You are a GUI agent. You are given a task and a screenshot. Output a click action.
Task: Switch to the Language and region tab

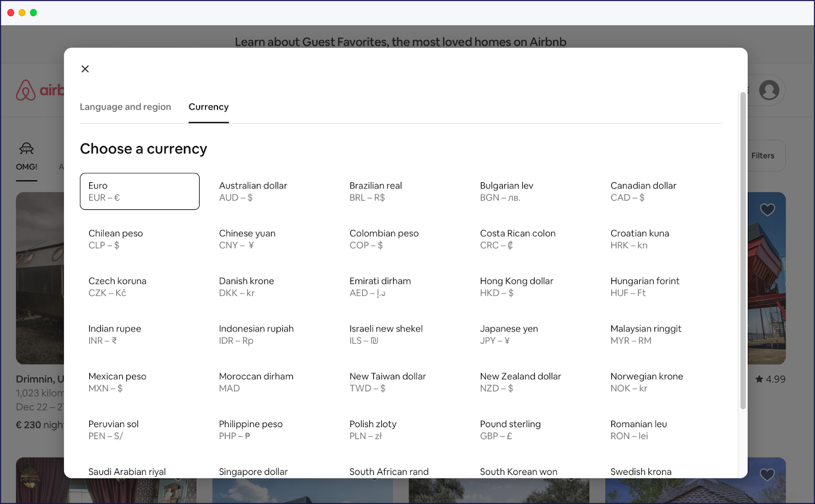coord(125,107)
